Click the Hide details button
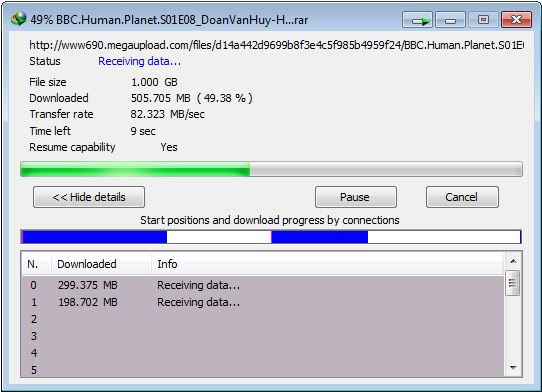Viewport: 542px width, 392px height. coord(89,197)
